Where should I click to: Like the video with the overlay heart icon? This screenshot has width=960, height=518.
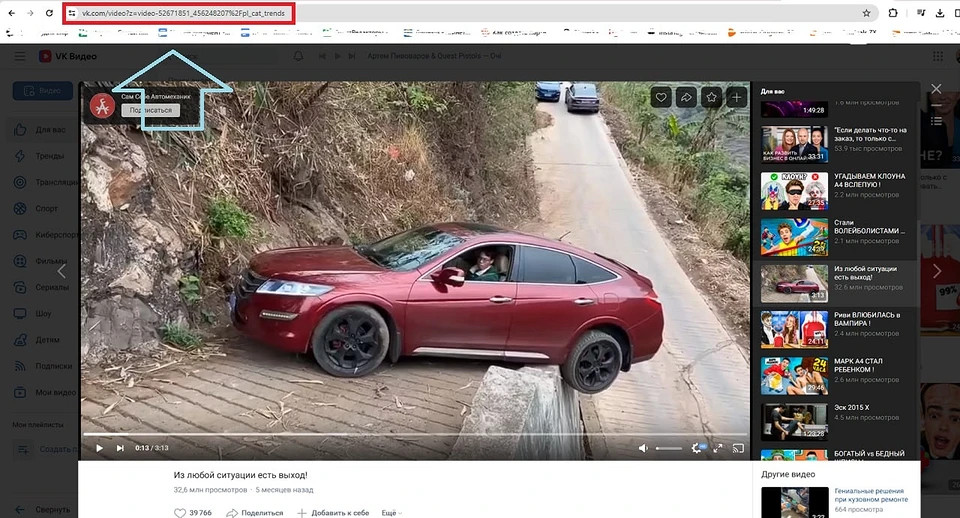tap(660, 97)
